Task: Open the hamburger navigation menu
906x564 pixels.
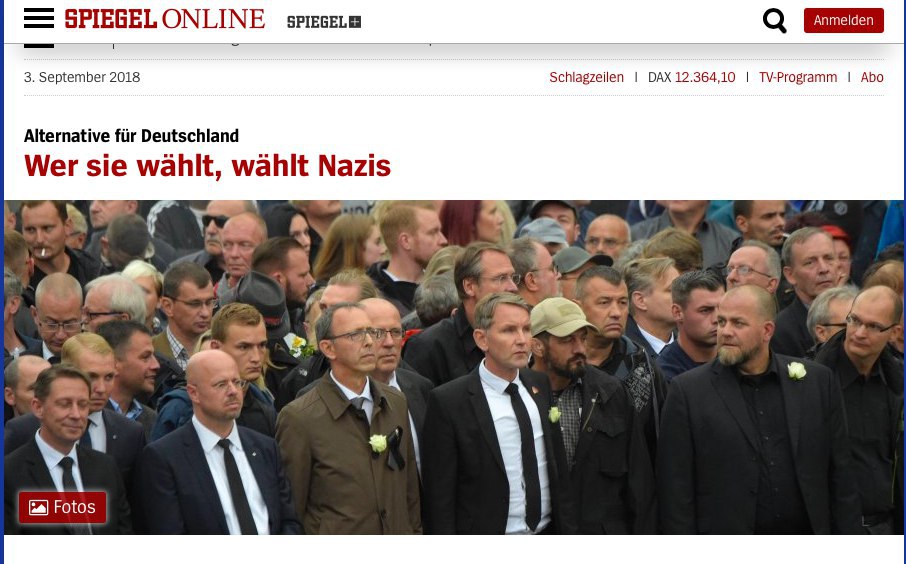Action: click(x=39, y=19)
